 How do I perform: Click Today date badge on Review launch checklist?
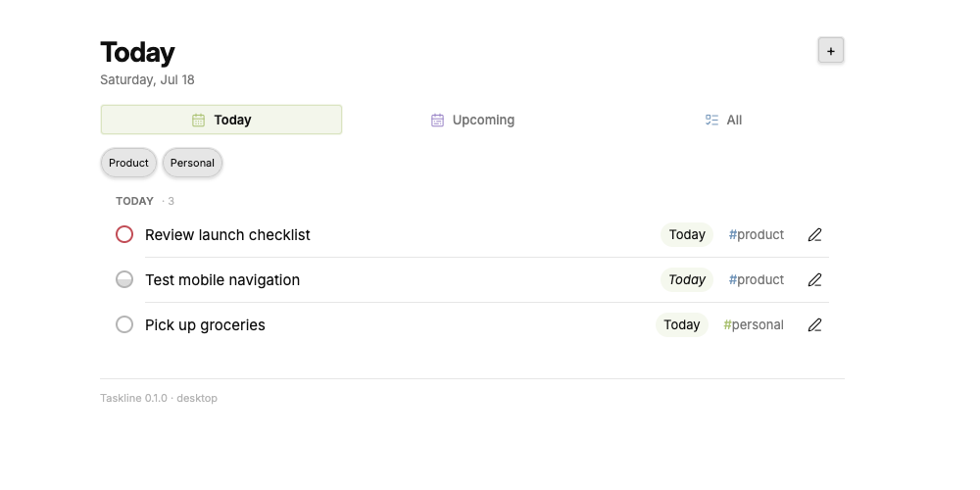687,234
